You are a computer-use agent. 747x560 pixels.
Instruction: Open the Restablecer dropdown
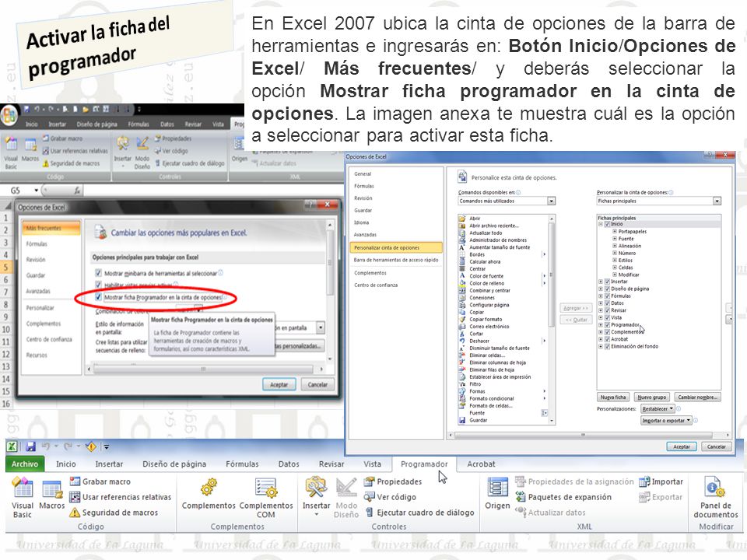tap(658, 408)
